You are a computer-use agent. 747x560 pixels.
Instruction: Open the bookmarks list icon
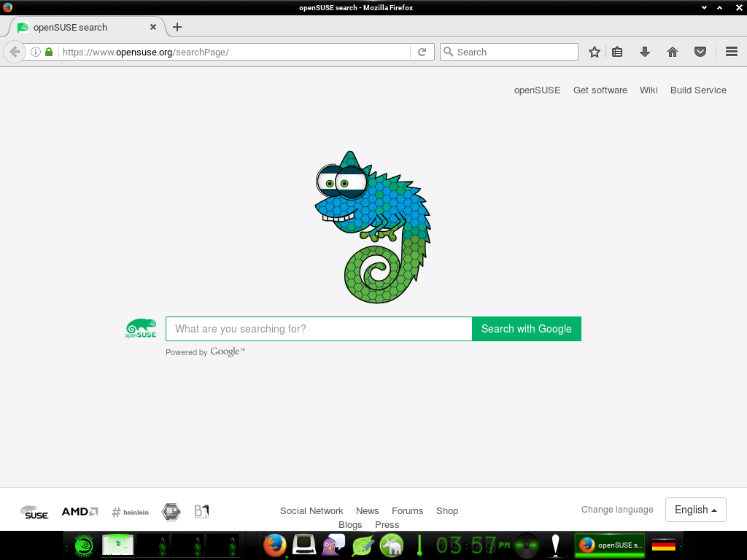[x=617, y=52]
